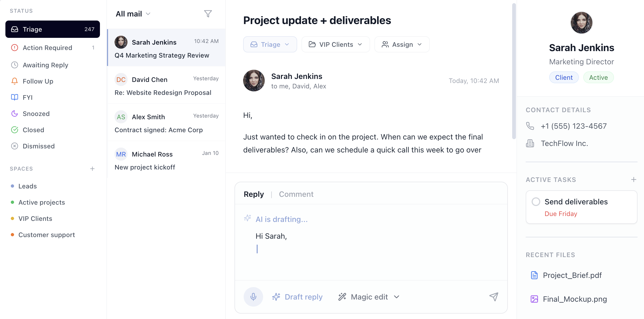
Task: Click the Draft reply button
Action: (x=297, y=297)
